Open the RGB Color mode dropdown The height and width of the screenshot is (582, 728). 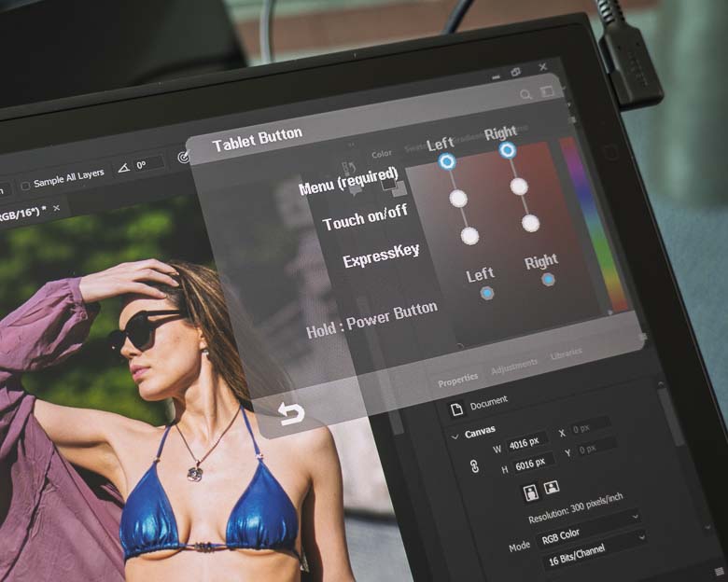(x=591, y=530)
